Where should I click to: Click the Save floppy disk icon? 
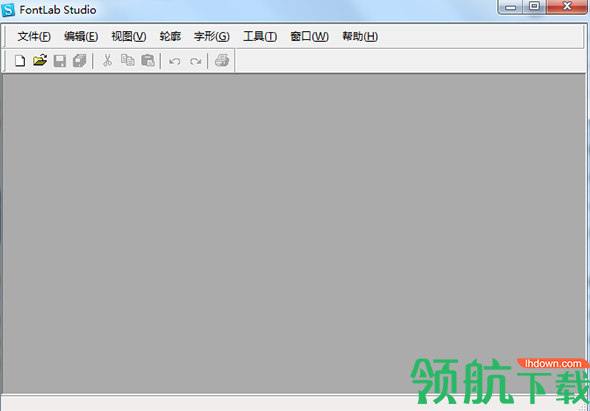[x=60, y=61]
